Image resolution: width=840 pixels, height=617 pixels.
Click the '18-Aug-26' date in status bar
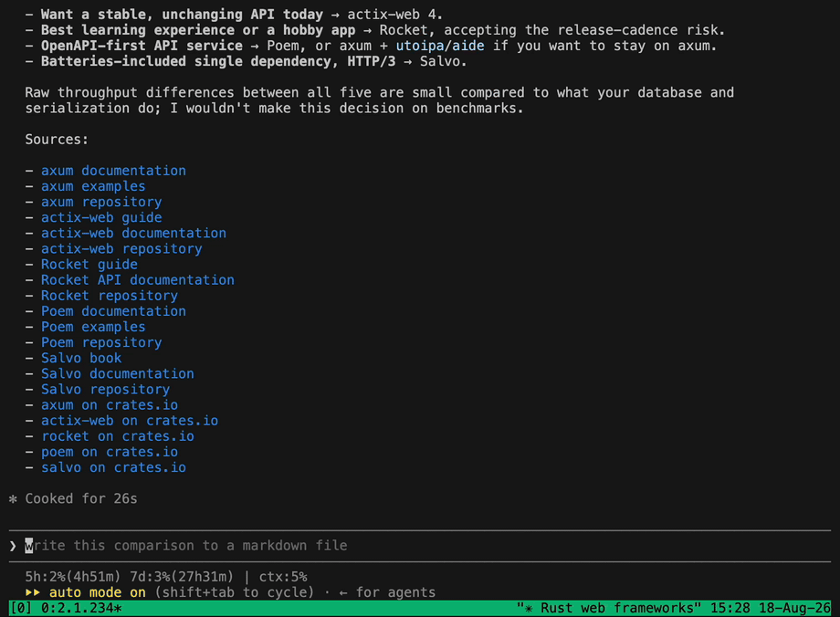tap(794, 609)
